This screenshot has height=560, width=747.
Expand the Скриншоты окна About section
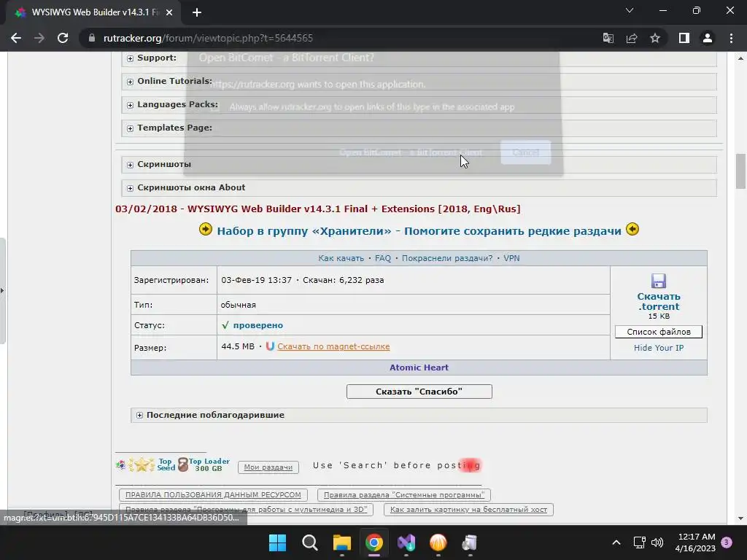(130, 188)
